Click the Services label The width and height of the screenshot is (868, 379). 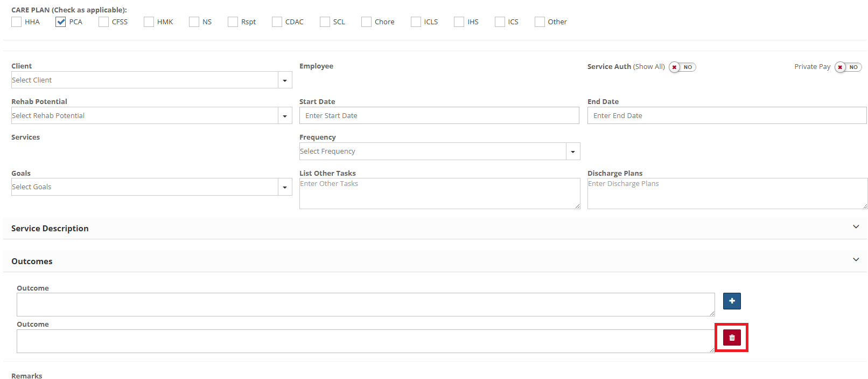(x=25, y=137)
